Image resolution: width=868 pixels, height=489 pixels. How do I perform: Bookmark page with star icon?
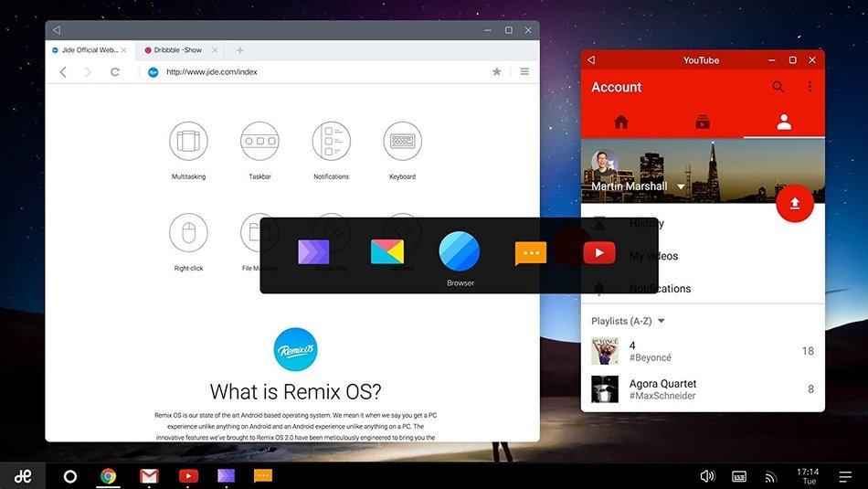pyautogui.click(x=496, y=71)
